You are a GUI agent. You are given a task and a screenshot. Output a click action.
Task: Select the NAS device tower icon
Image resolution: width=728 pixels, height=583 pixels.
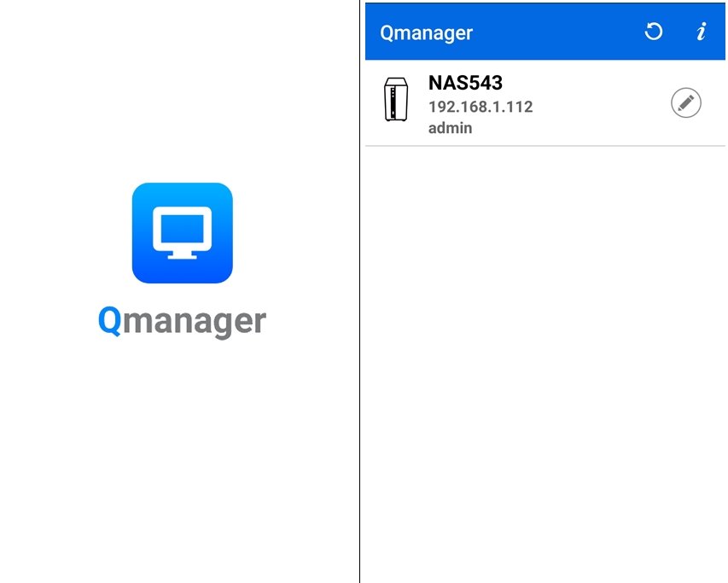[396, 99]
